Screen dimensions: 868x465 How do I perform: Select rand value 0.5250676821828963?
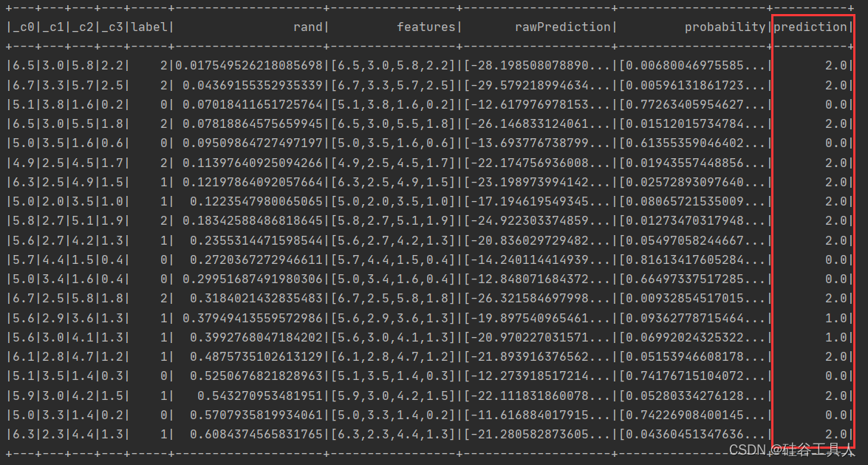pos(256,376)
